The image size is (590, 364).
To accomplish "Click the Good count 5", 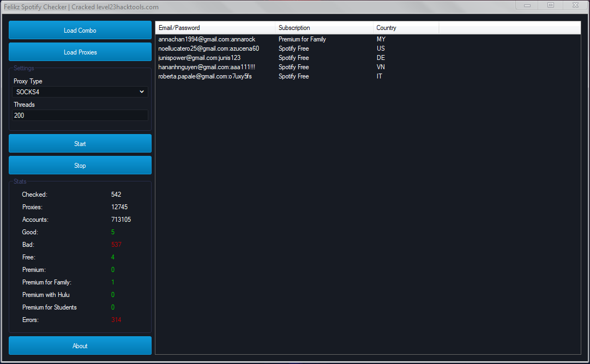I will (x=112, y=232).
